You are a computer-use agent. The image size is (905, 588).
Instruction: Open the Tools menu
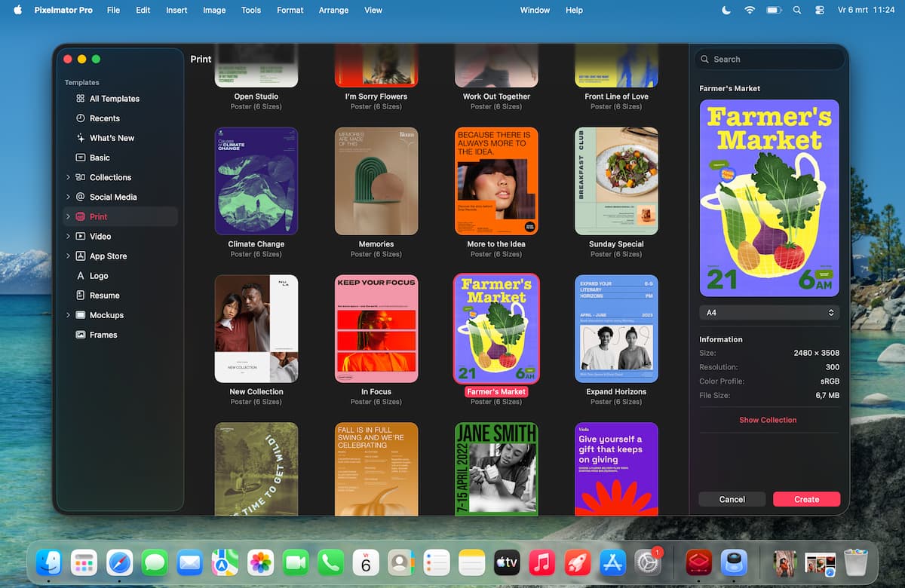tap(251, 11)
